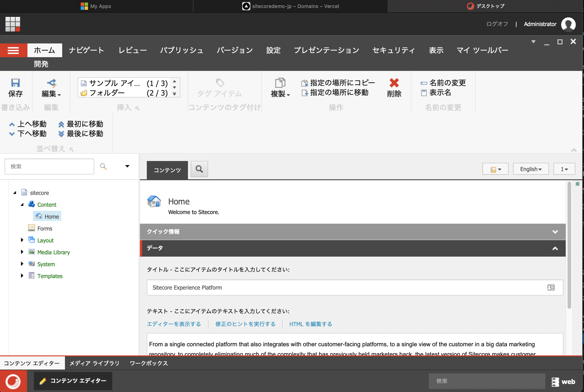Open the version 1 dropdown

coord(564,169)
